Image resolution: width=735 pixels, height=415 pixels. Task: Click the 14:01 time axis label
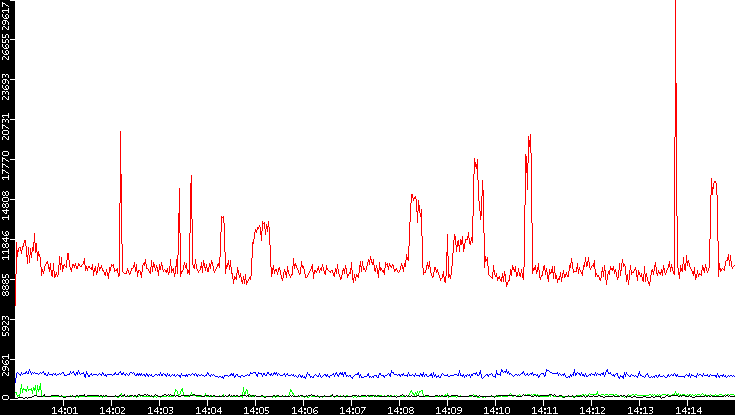click(x=64, y=410)
